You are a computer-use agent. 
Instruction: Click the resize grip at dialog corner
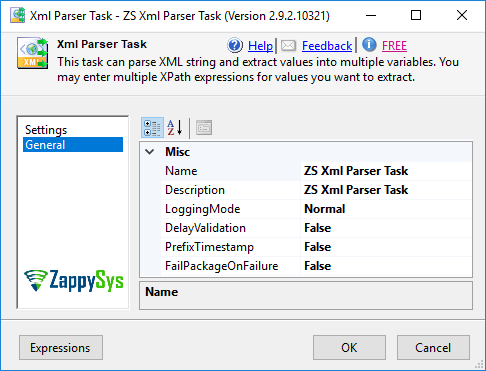479,365
